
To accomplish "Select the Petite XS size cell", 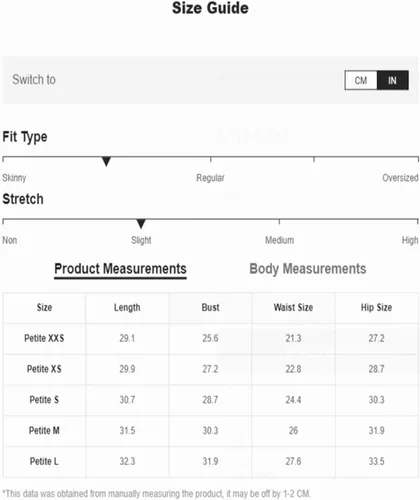I will pyautogui.click(x=44, y=369).
